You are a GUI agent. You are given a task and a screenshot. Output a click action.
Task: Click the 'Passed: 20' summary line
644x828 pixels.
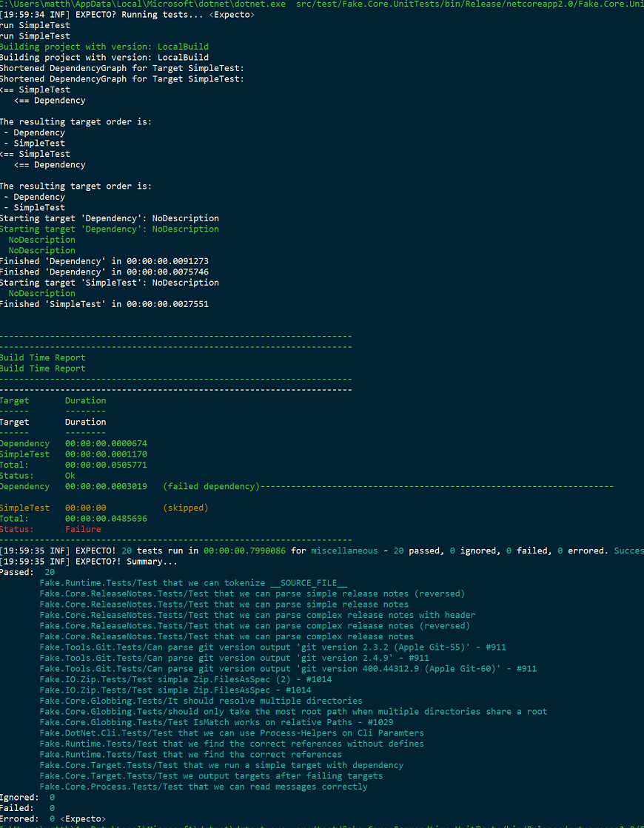click(27, 573)
